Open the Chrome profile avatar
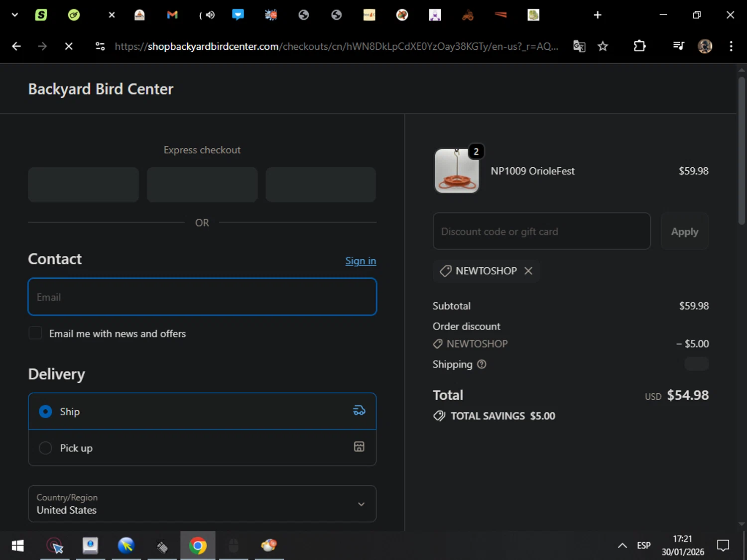Viewport: 747px width, 560px height. pyautogui.click(x=705, y=46)
